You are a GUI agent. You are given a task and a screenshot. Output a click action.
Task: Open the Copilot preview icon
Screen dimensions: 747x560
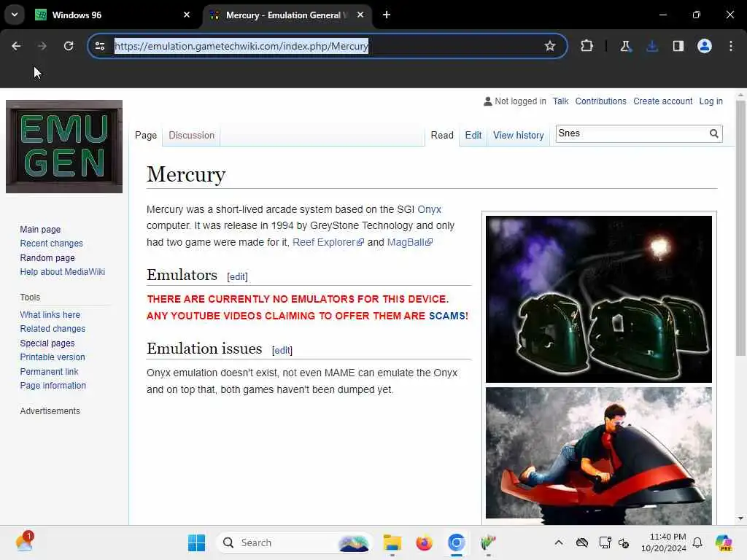point(723,542)
